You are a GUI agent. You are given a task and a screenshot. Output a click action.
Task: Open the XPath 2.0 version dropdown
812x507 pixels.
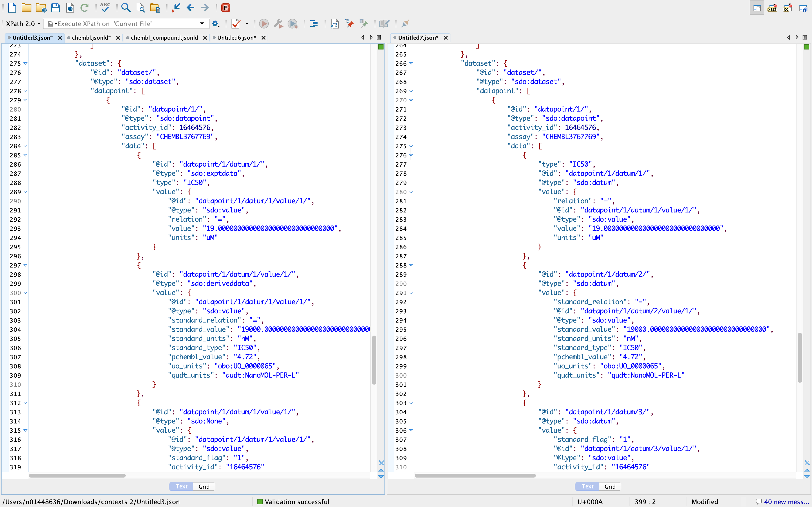[23, 24]
